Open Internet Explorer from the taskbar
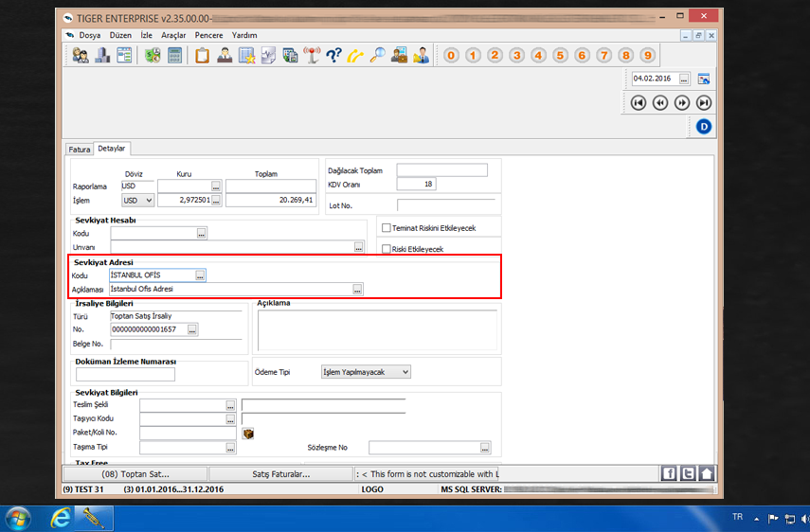 pos(61,519)
